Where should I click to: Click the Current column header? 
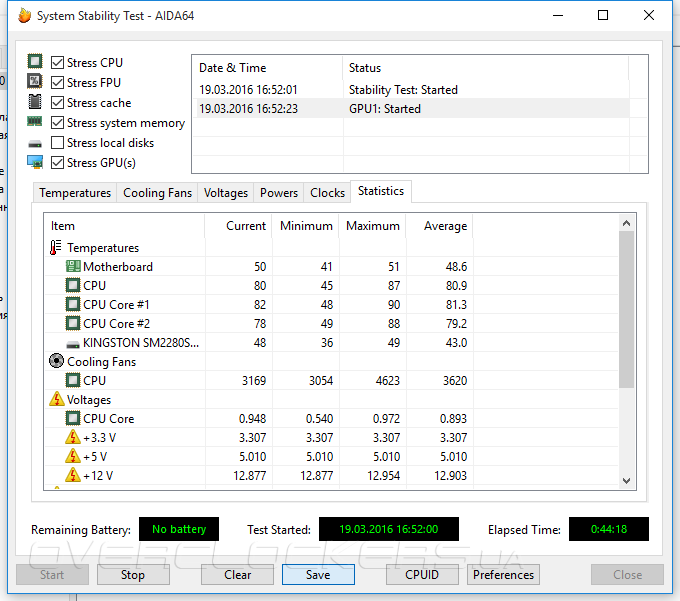[238, 226]
